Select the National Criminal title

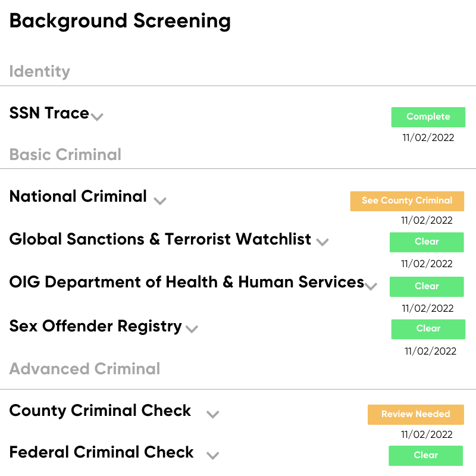(78, 196)
